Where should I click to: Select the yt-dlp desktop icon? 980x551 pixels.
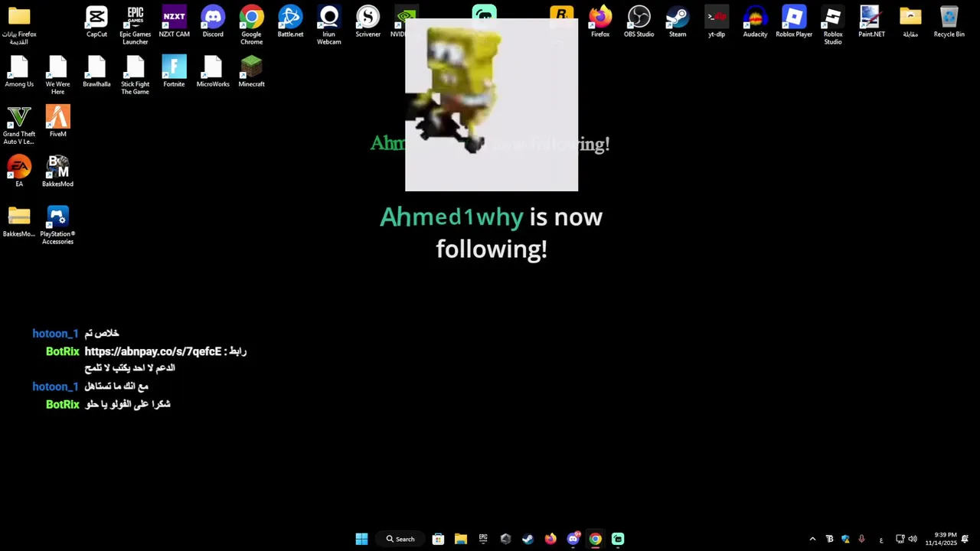(x=717, y=22)
